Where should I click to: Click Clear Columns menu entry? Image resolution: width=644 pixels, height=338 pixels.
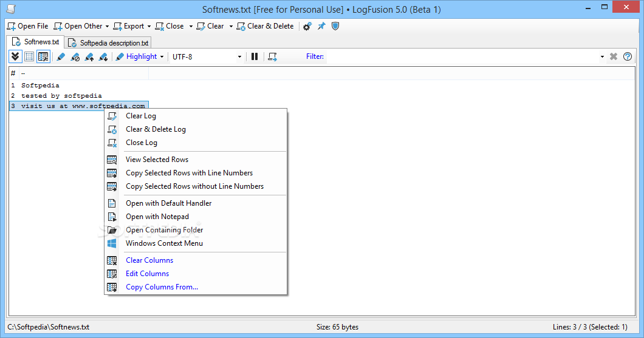(196, 260)
